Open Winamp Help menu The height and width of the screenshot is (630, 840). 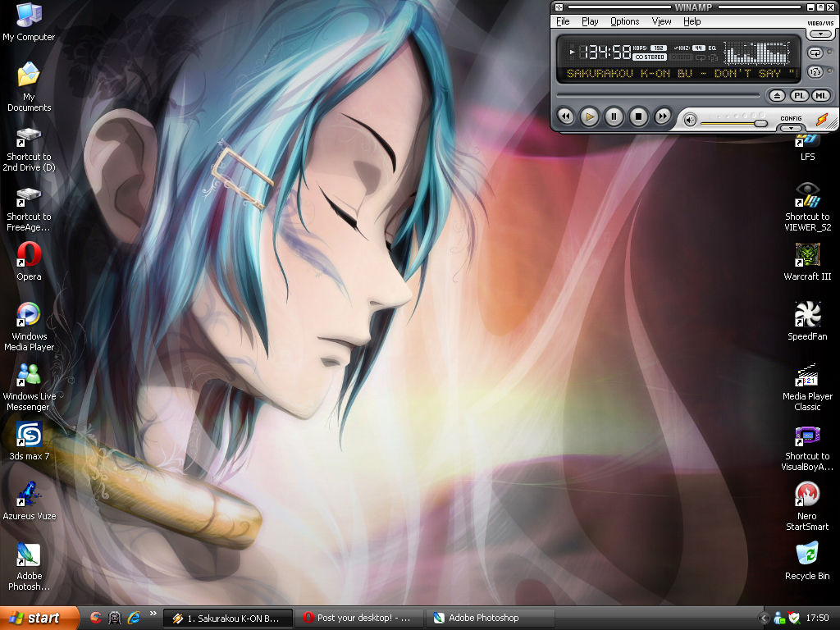click(692, 21)
